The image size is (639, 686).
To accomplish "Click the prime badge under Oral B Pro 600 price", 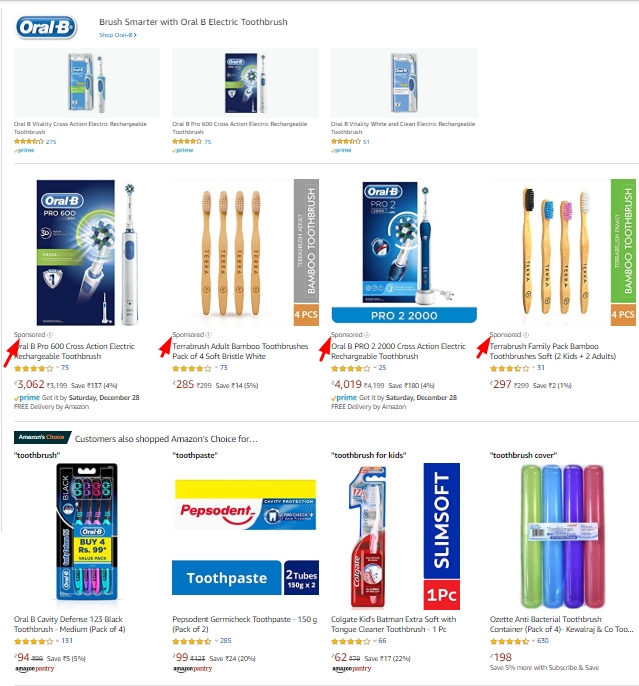I will tap(27, 398).
